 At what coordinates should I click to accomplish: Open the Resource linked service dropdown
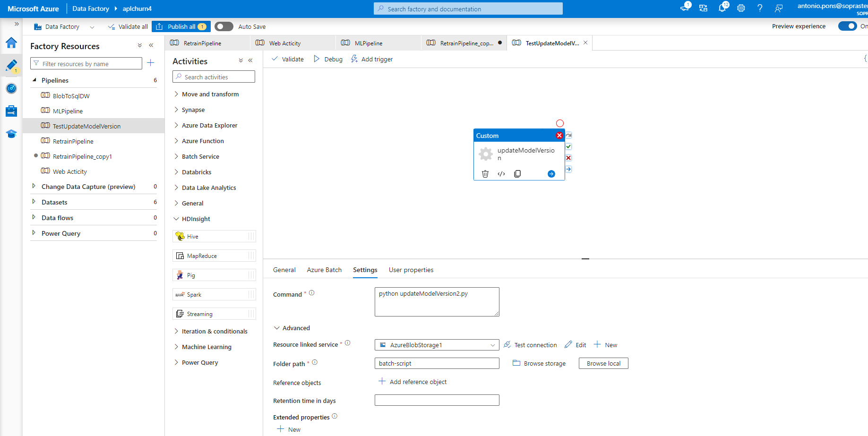coord(491,345)
